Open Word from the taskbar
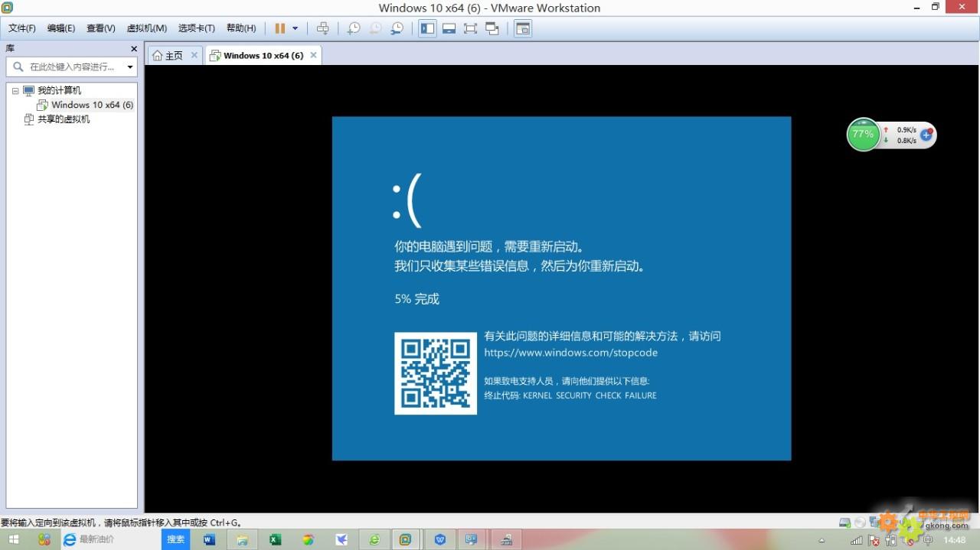Image resolution: width=980 pixels, height=550 pixels. tap(209, 539)
